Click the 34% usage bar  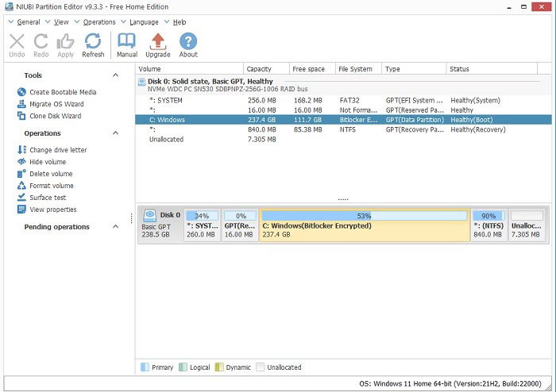click(202, 216)
